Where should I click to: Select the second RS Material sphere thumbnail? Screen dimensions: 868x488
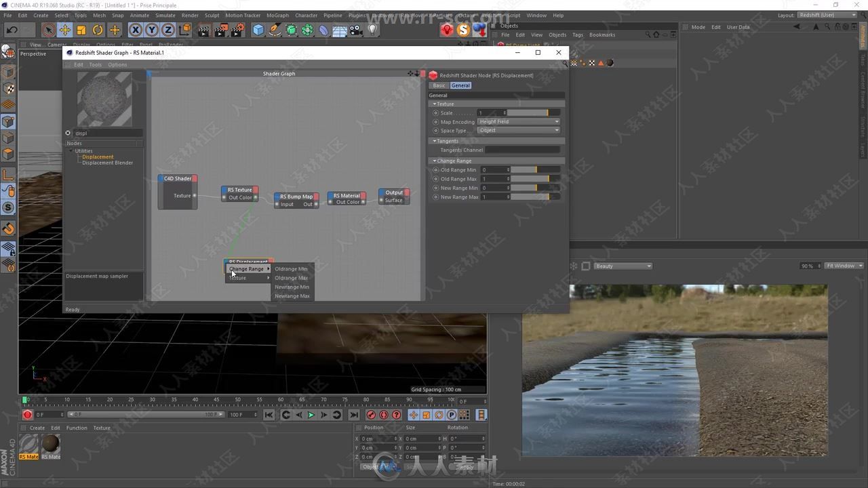[51, 445]
